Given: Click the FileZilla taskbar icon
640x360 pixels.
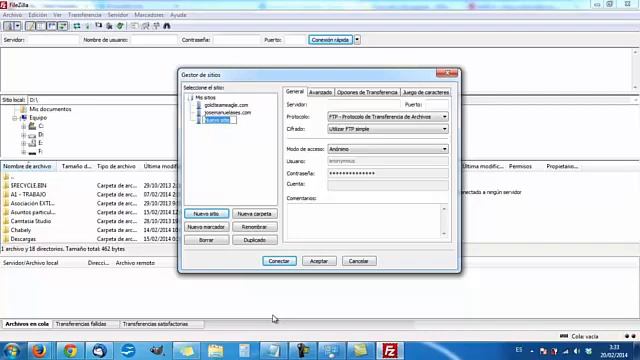Looking at the screenshot, I should pyautogui.click(x=390, y=351).
